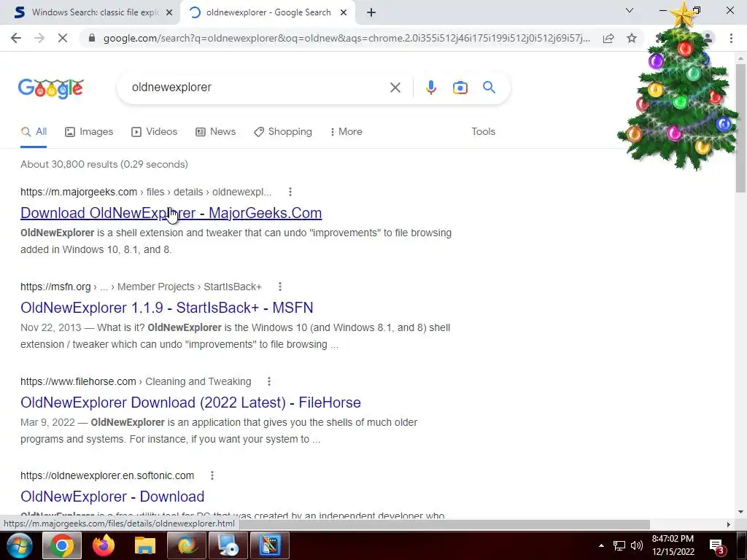Bookmark this page with the star icon
Screen dimensions: 747x560
click(632, 38)
